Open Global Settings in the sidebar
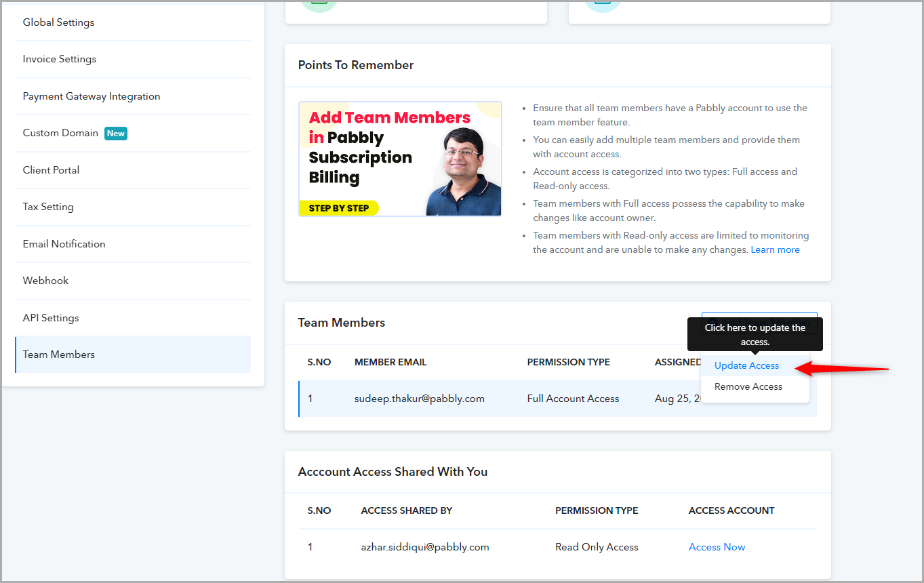The height and width of the screenshot is (583, 924). [133, 22]
